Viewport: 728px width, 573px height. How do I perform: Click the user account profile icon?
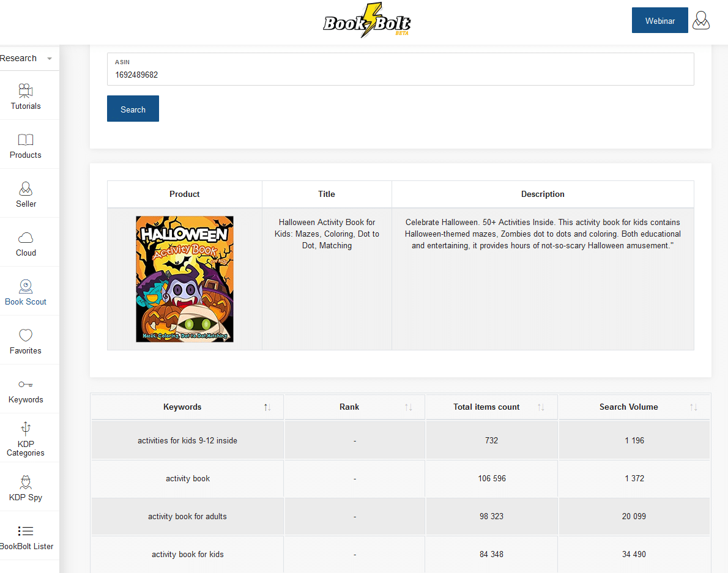click(x=701, y=20)
